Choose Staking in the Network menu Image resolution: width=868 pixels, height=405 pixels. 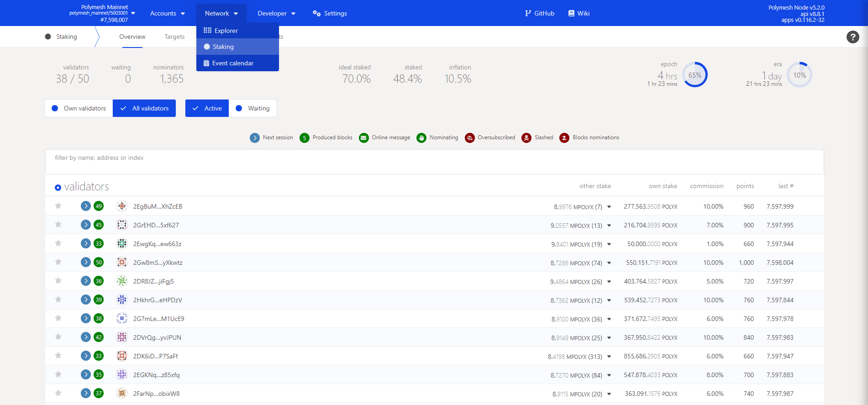(x=237, y=47)
